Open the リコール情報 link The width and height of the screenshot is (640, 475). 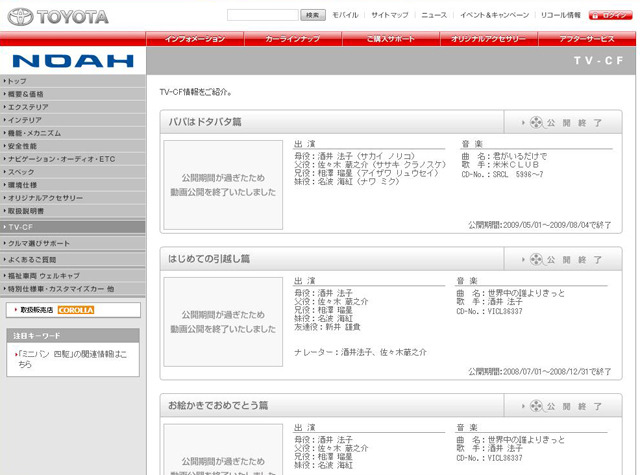click(x=560, y=15)
